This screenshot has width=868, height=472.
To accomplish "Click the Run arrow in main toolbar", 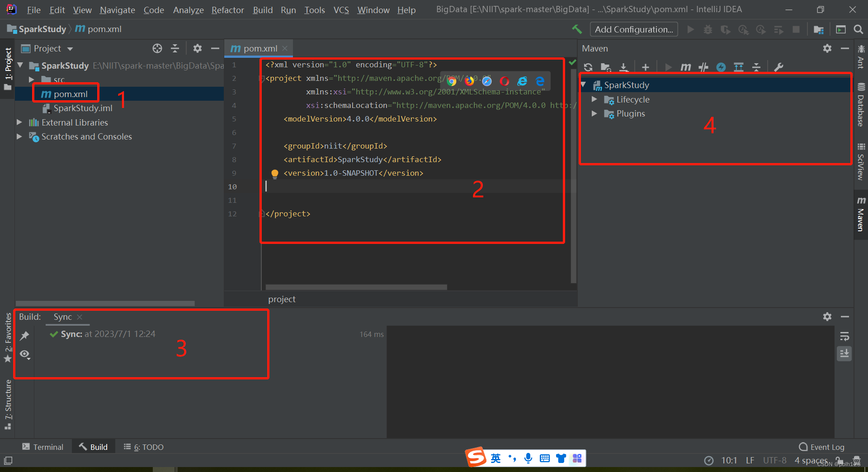I will (690, 29).
